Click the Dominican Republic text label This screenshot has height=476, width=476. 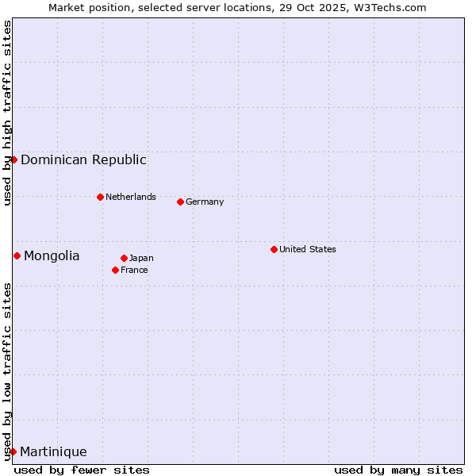83,159
